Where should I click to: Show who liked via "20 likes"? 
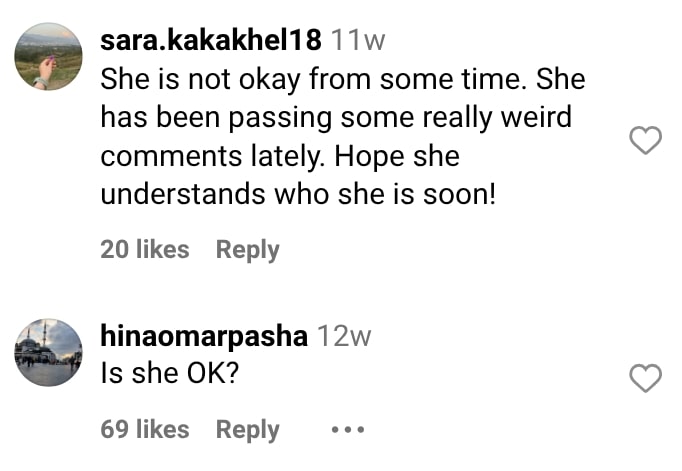(x=144, y=250)
